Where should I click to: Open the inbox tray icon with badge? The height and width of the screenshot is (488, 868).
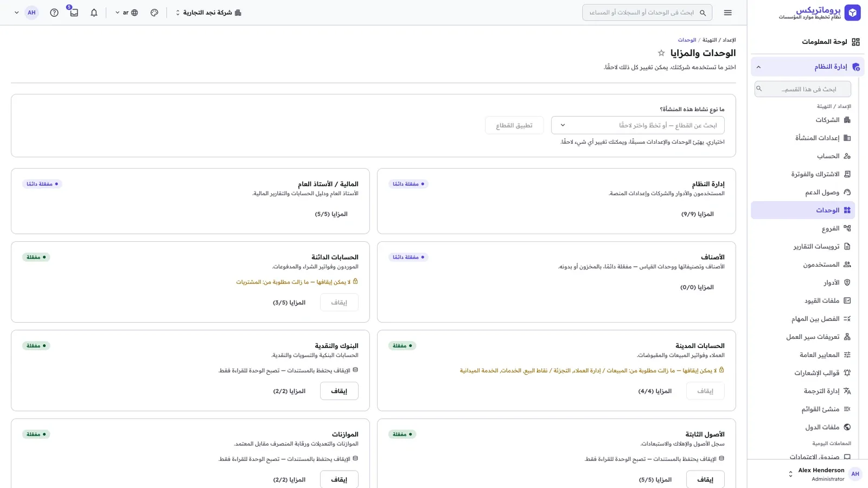coord(74,12)
